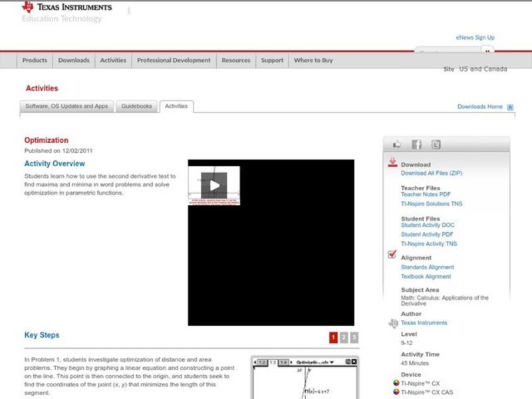Share activity via Facebook icon

pos(416,144)
